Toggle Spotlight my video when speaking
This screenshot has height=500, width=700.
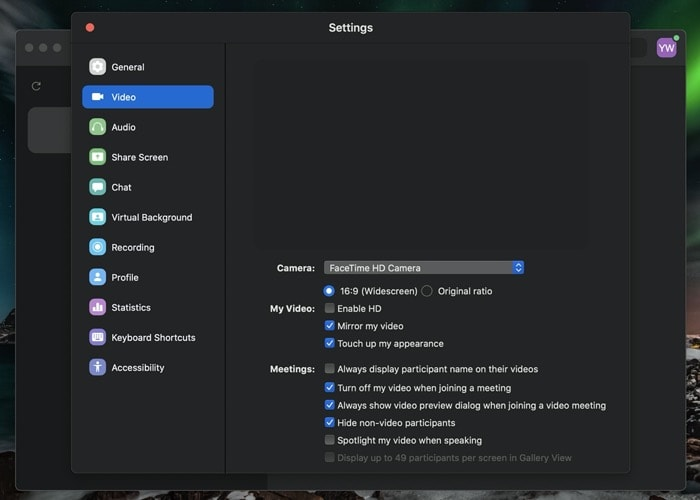pyautogui.click(x=330, y=440)
